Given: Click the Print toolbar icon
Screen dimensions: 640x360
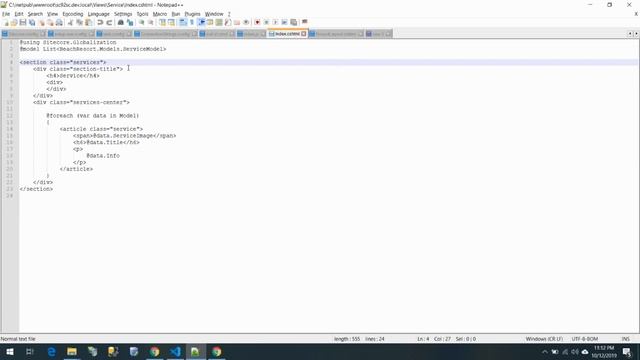Looking at the screenshot, I should click(59, 22).
